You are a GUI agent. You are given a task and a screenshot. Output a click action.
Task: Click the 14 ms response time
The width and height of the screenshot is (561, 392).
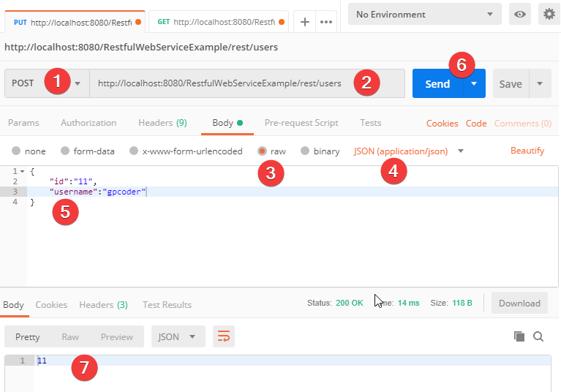point(408,303)
